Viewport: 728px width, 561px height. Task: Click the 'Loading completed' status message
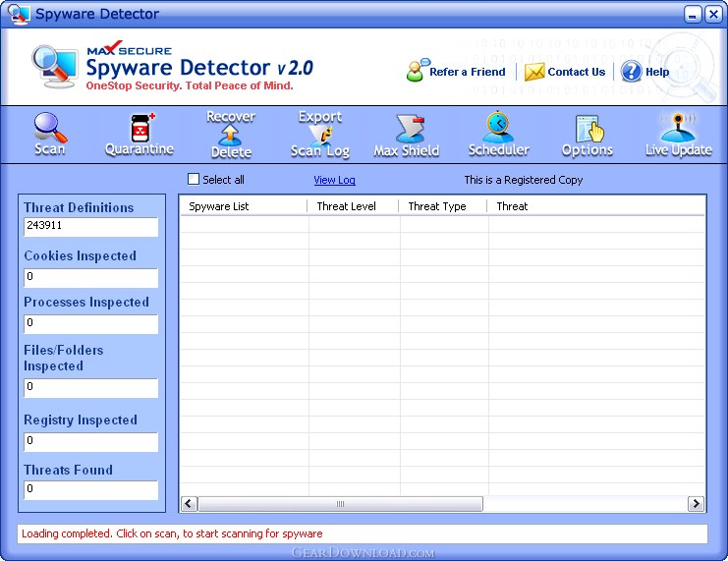(x=172, y=533)
